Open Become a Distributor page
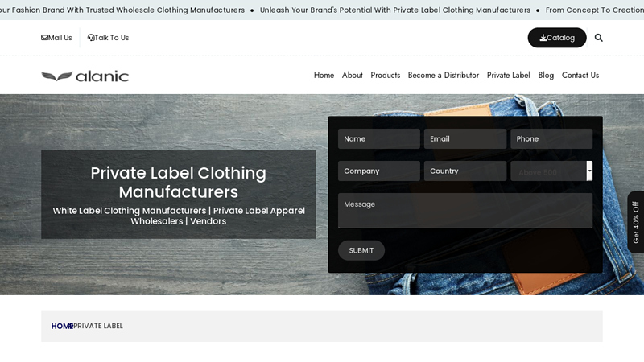The image size is (644, 362). 444,75
